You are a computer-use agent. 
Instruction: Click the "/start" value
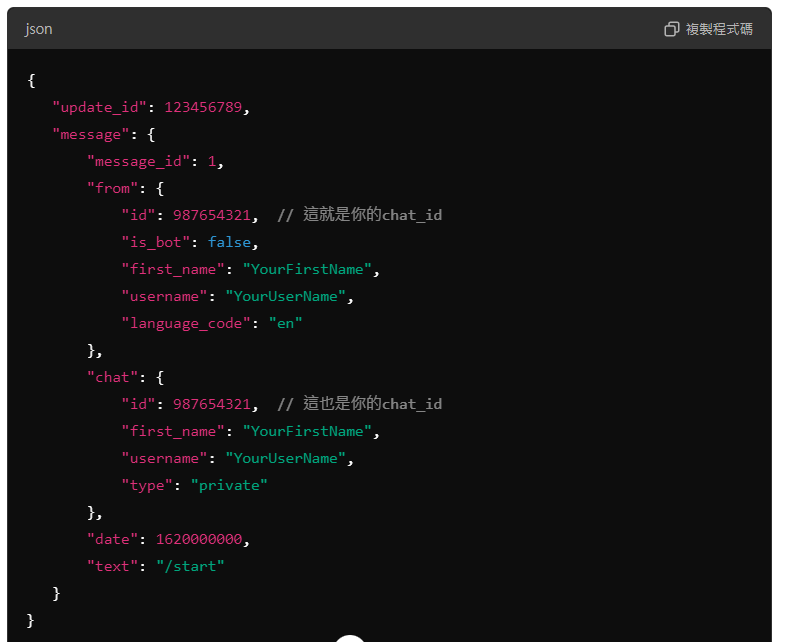click(190, 566)
